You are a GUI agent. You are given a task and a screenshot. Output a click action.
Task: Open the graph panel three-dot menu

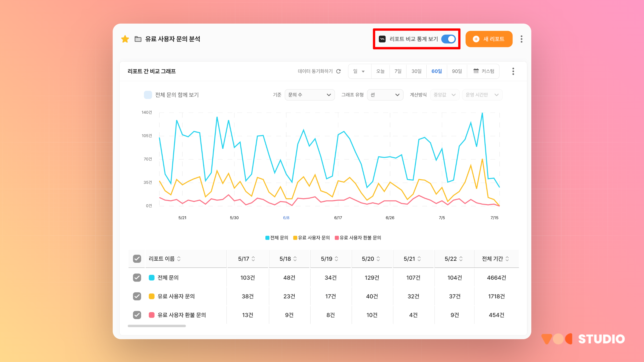point(513,71)
